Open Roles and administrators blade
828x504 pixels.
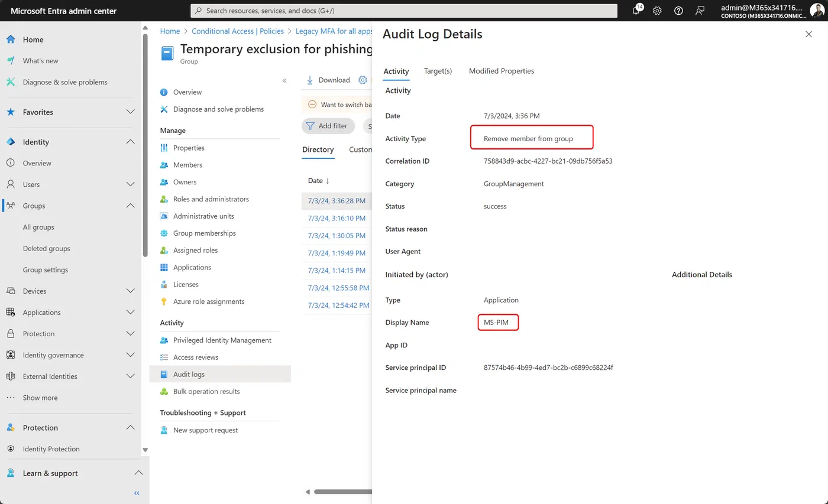click(x=211, y=199)
